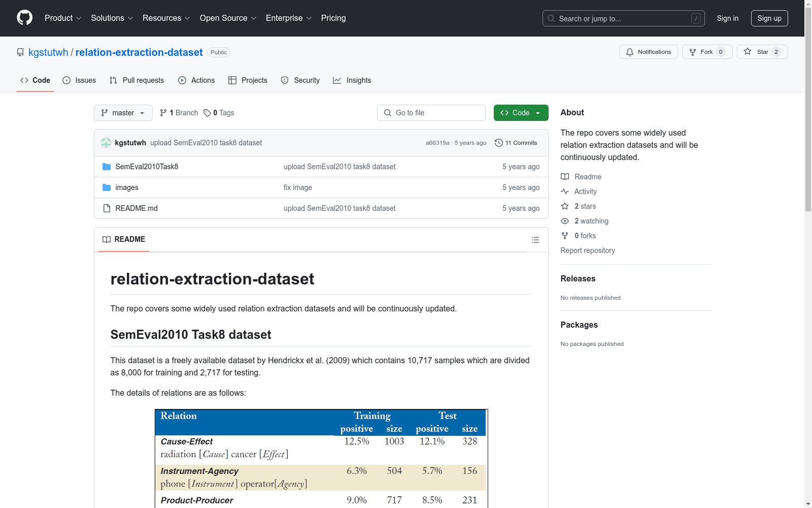Screen dimensions: 812x508
Task: Click the star icon beside 2 stars
Action: tap(565, 206)
